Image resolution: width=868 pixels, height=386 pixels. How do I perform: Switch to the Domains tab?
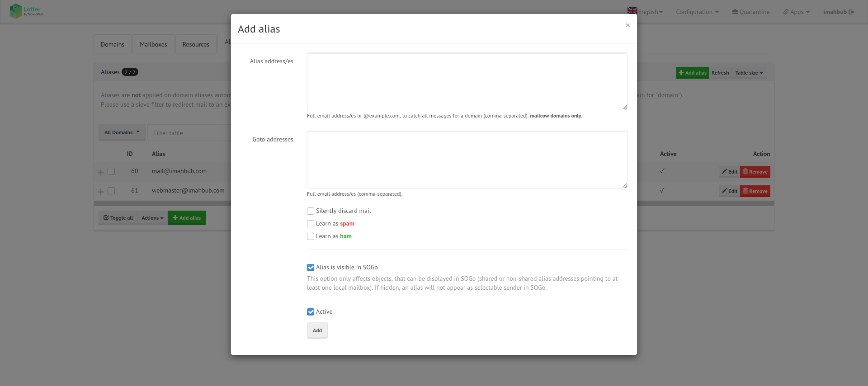113,44
